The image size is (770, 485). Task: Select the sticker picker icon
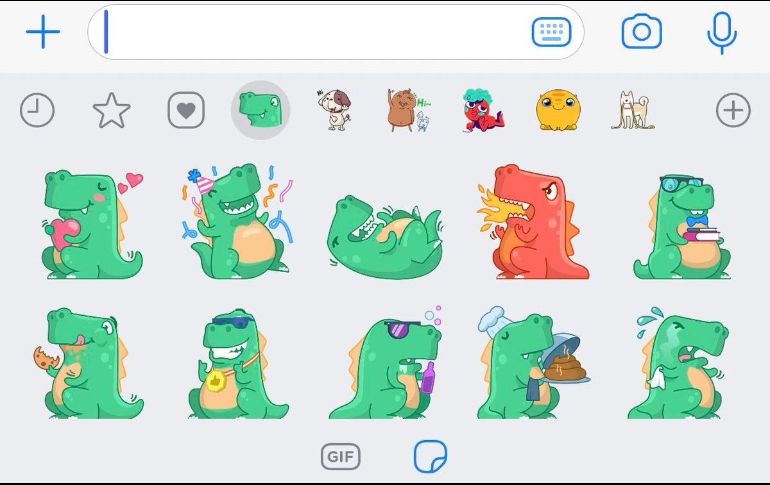click(430, 457)
